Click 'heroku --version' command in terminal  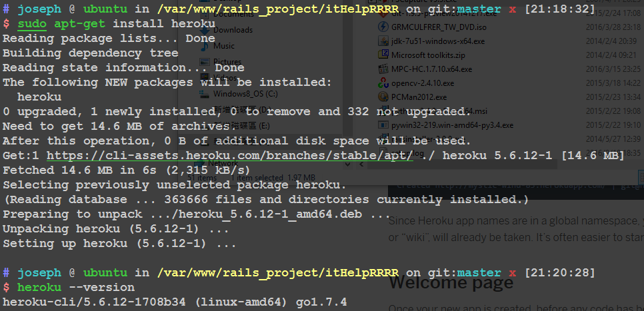coord(76,287)
